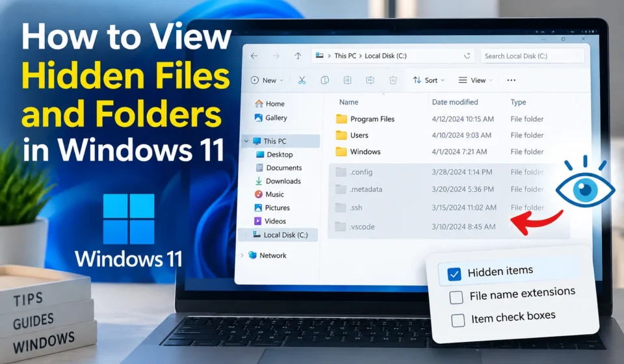Open Documents in the sidebar
The image size is (624, 364).
pyautogui.click(x=279, y=168)
